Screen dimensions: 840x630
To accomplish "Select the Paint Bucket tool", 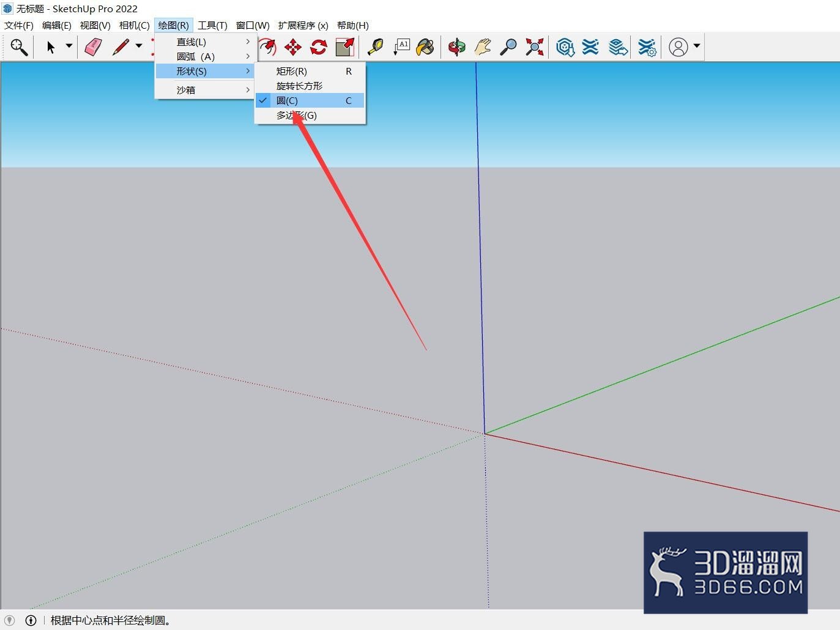I will pos(425,47).
